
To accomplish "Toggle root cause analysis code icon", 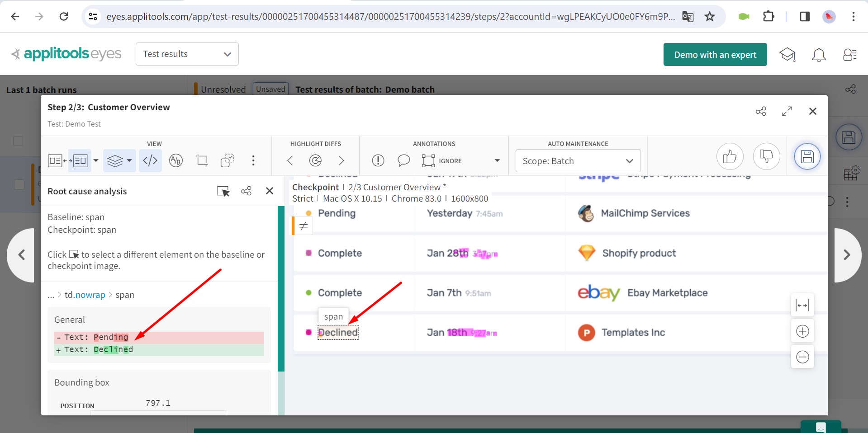I will (150, 160).
